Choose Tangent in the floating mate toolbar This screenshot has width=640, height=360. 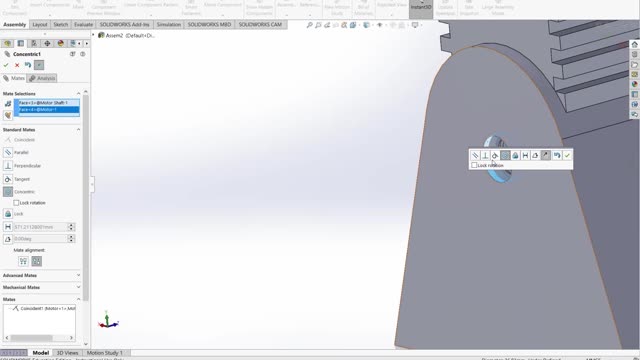[x=495, y=155]
